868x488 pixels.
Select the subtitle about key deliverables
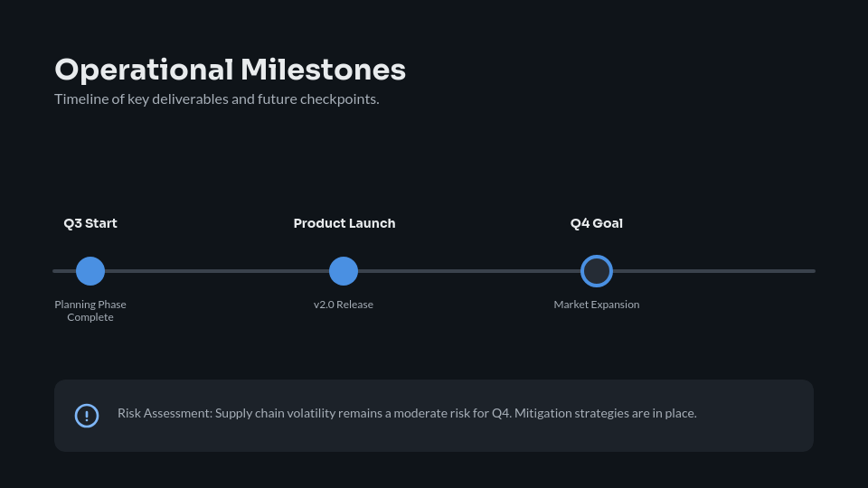pyautogui.click(x=216, y=99)
